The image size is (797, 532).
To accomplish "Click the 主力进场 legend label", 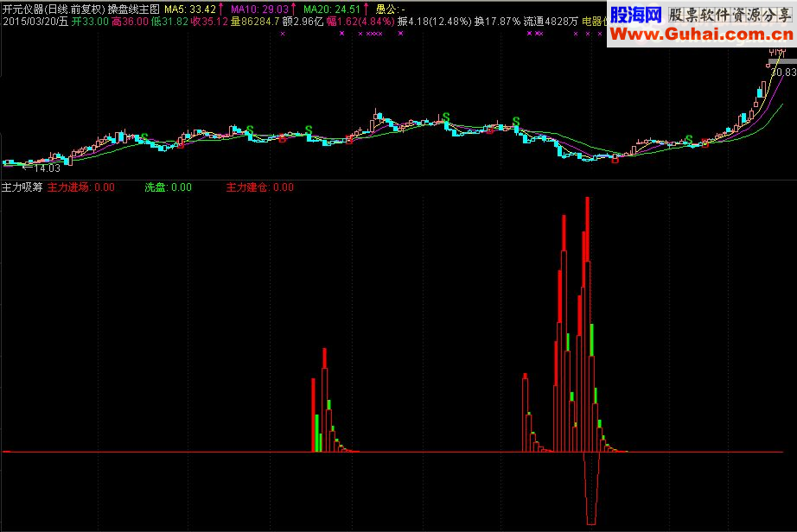I will (68, 187).
